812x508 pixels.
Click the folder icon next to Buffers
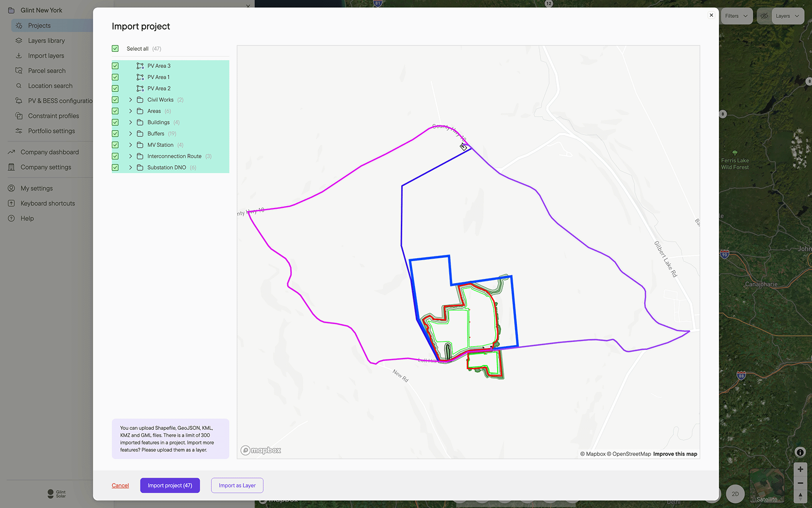[140, 134]
